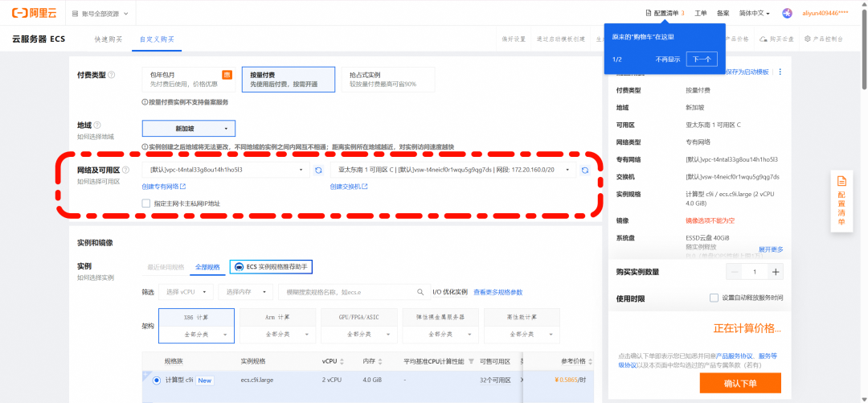868x403 pixels.
Task: Open the 新加坡 region dropdown
Action: [x=189, y=129]
